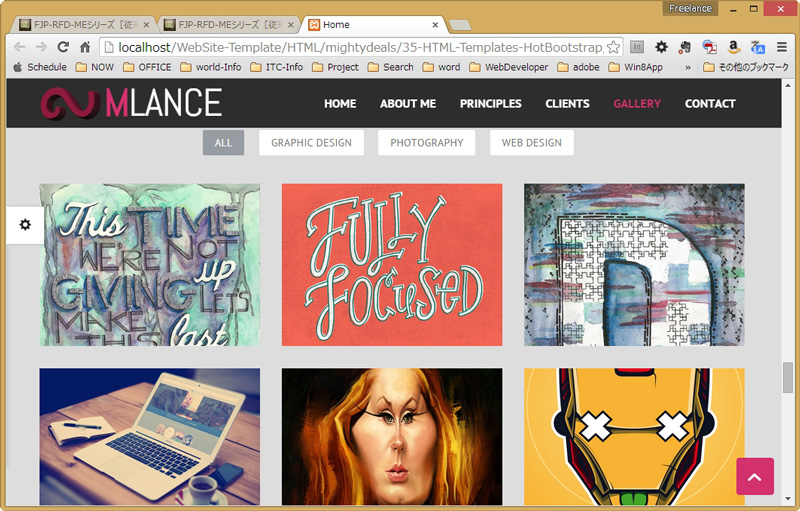This screenshot has width=800, height=511.
Task: Show more bookmarks with the chevron
Action: 688,67
